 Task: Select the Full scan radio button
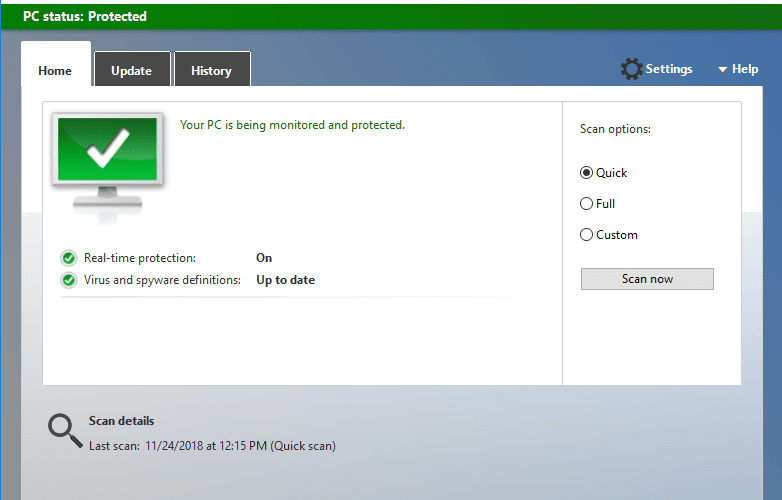pos(586,204)
